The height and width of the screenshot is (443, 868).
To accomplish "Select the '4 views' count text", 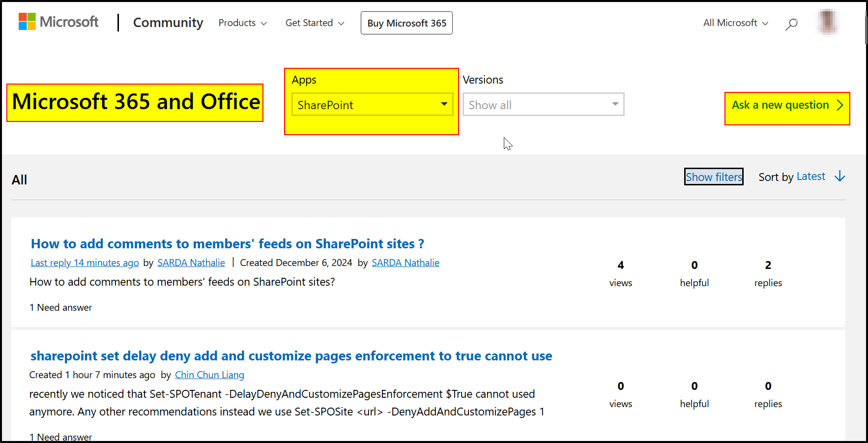I will coord(621,274).
